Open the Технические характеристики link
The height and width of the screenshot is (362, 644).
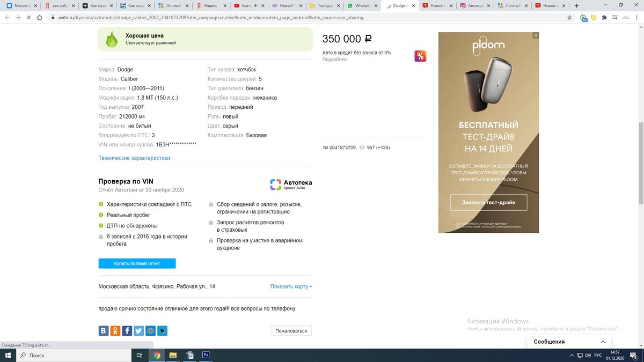pos(134,158)
